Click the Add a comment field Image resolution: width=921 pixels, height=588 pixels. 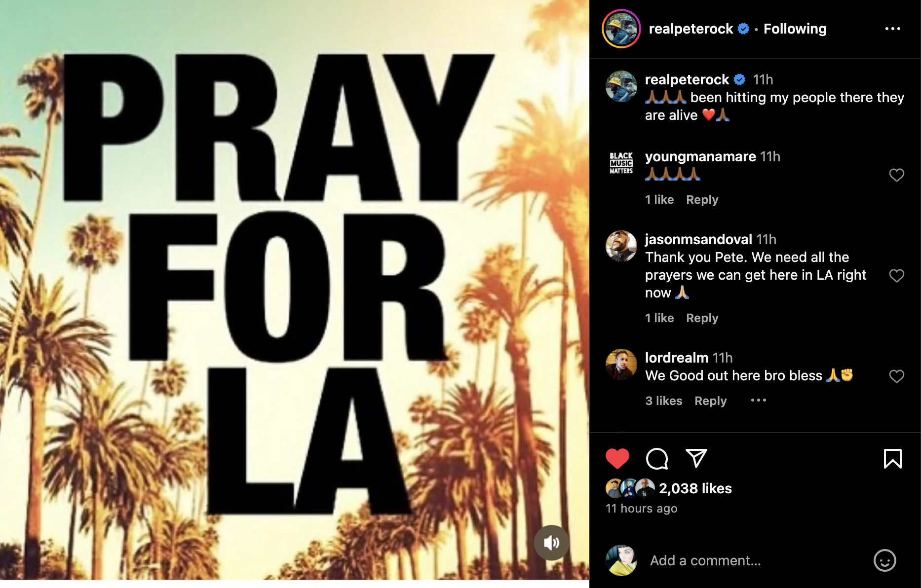755,560
